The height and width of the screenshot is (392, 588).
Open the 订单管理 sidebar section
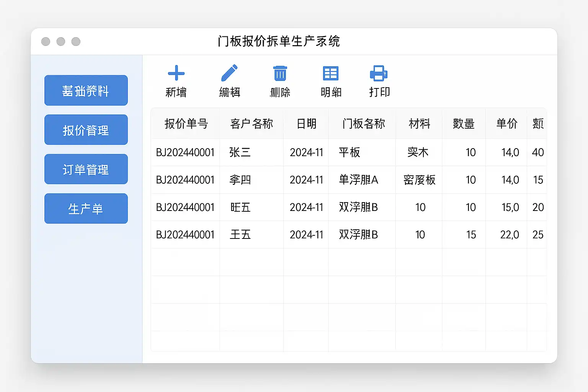click(x=86, y=169)
